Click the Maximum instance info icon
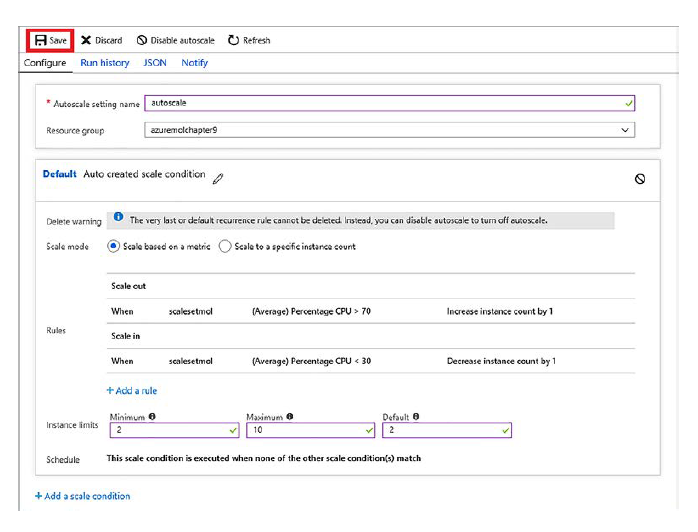Viewport: 698px width, 532px height. [x=288, y=416]
